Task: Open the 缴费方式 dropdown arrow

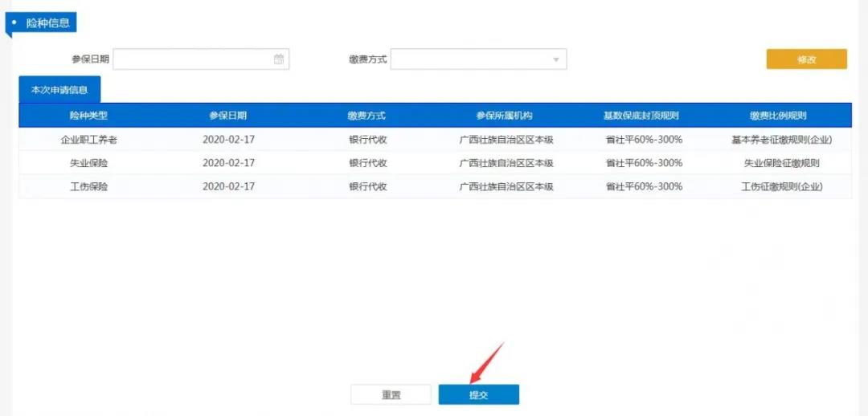Action: (x=555, y=60)
